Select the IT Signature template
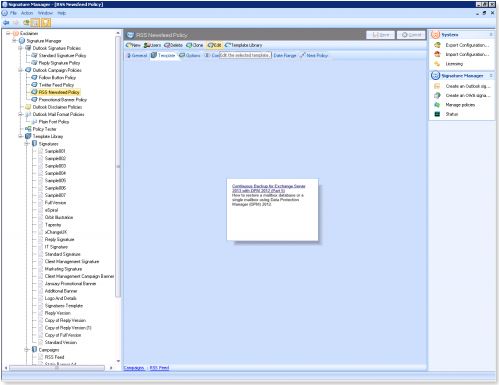Image resolution: width=499 pixels, height=385 pixels. point(56,247)
